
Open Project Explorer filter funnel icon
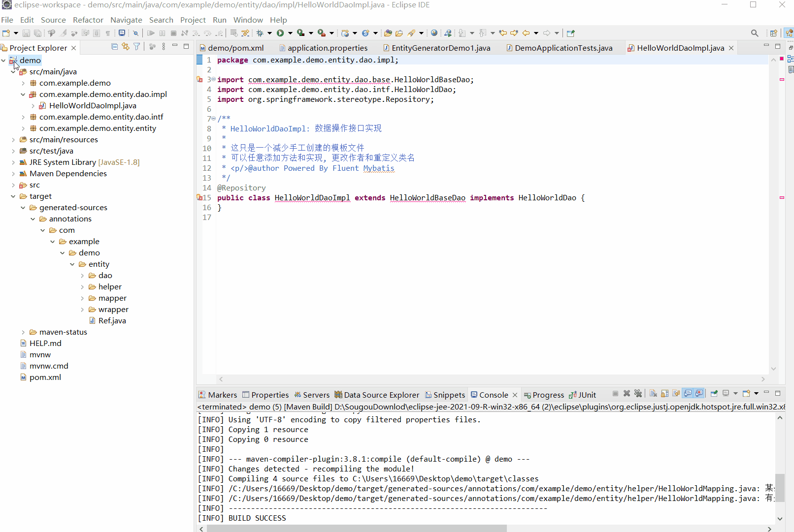[137, 47]
